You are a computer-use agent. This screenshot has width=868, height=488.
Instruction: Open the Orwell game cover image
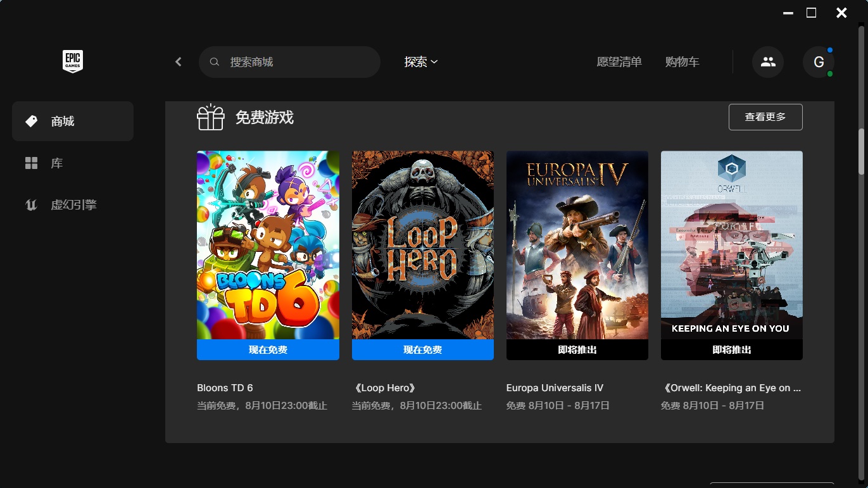point(732,245)
